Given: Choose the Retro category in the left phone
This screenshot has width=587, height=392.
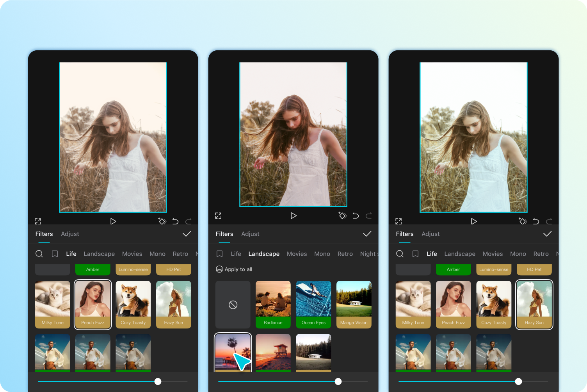Looking at the screenshot, I should click(180, 254).
